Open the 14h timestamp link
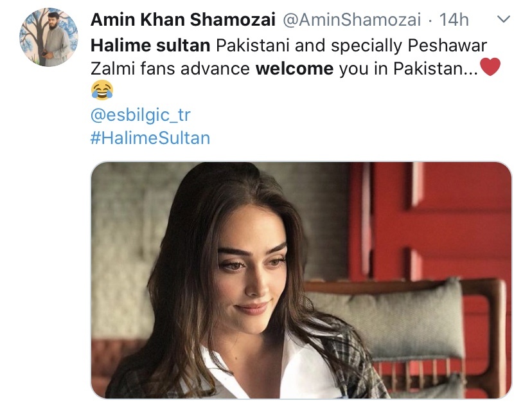The height and width of the screenshot is (405, 532). click(454, 20)
